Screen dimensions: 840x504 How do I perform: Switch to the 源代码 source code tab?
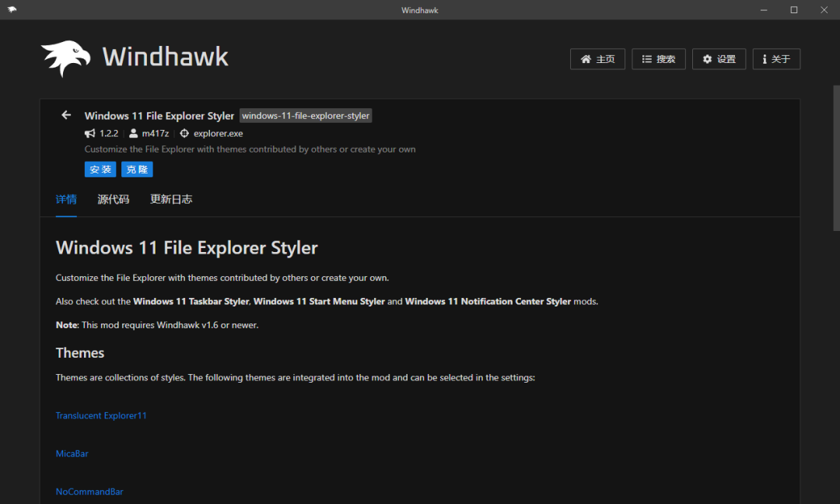pos(113,200)
